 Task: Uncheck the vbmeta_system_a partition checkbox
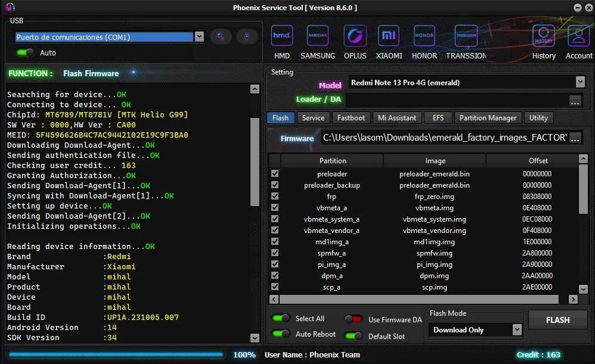(275, 219)
